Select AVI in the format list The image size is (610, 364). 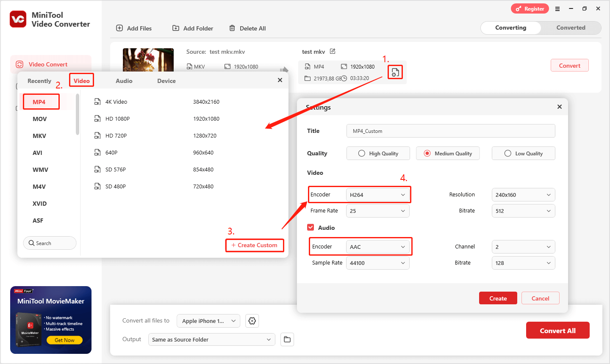[37, 153]
